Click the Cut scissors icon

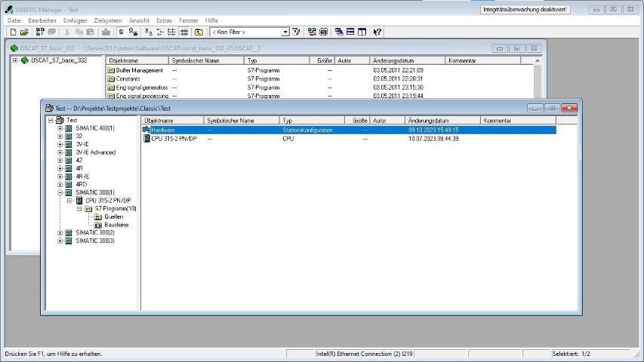click(67, 32)
